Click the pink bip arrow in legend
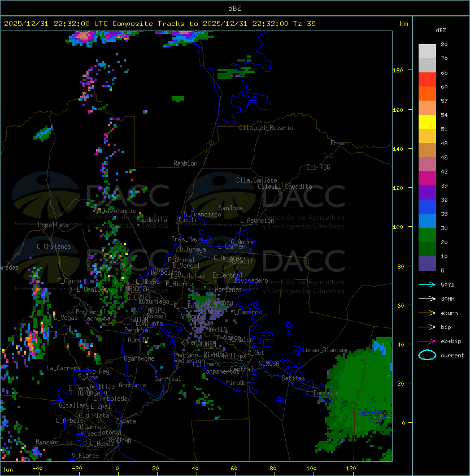This screenshot has height=476, width=470. click(427, 327)
